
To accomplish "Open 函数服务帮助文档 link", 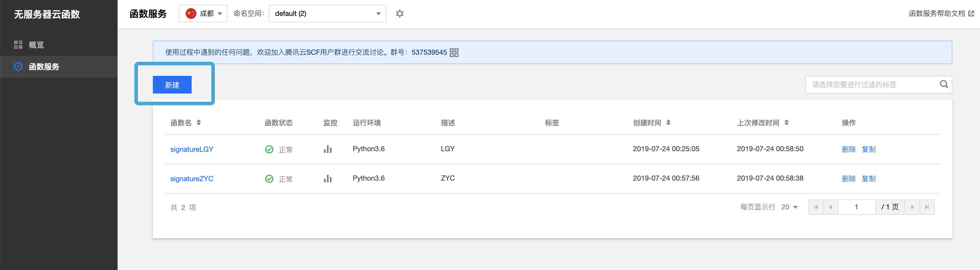I will point(936,14).
